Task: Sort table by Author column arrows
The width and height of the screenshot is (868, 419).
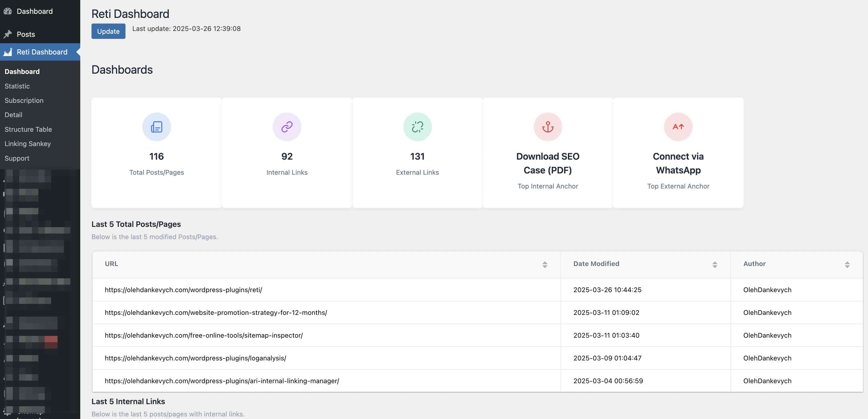Action: pyautogui.click(x=847, y=264)
